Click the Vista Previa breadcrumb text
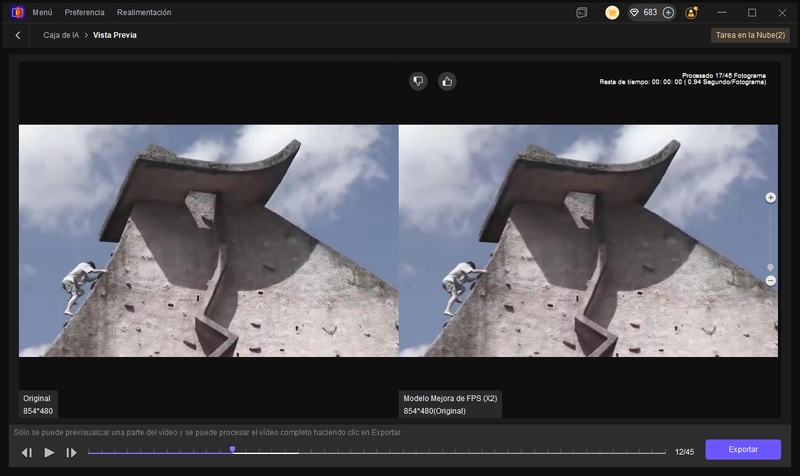Image resolution: width=800 pixels, height=476 pixels. [115, 35]
